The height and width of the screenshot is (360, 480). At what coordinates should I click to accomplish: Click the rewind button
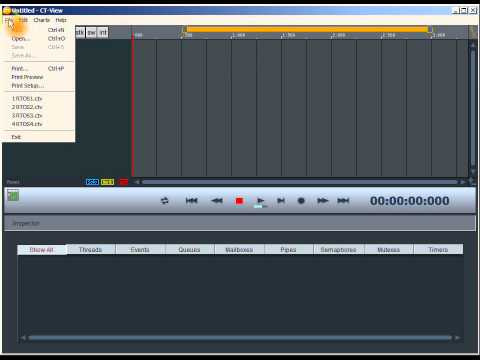click(217, 200)
